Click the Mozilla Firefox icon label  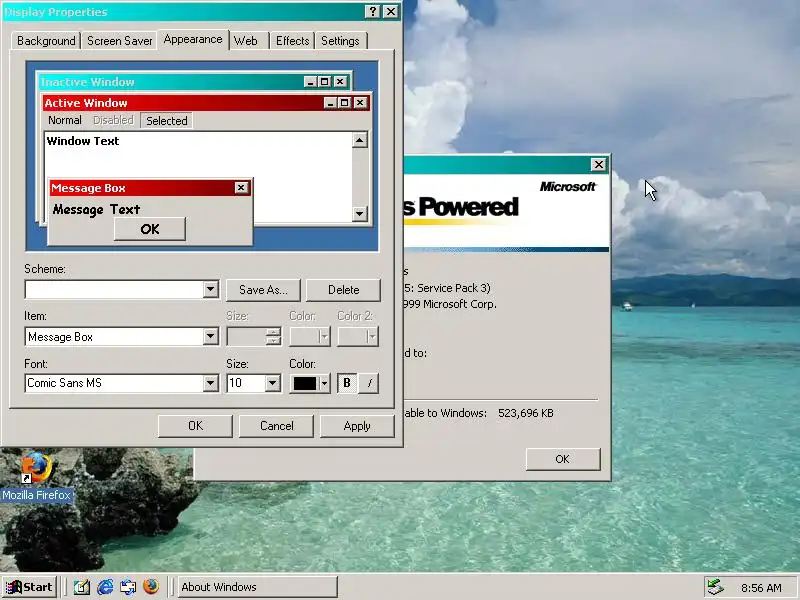(36, 495)
